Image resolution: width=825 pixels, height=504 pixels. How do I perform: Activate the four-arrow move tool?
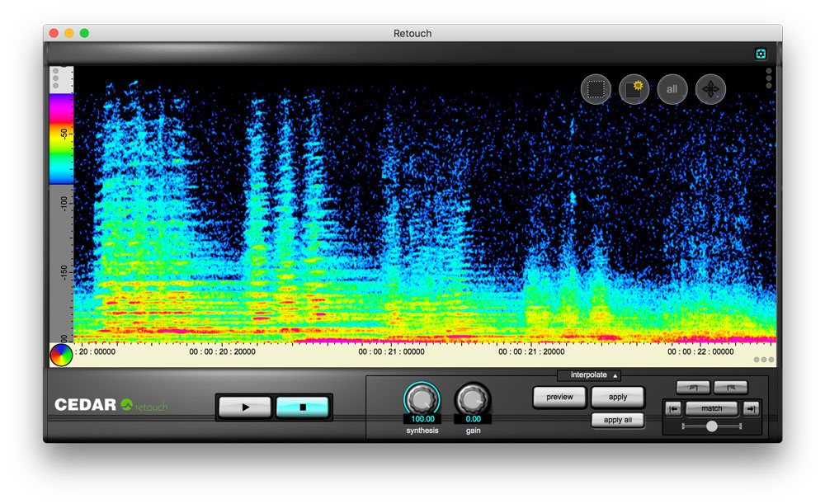[x=711, y=89]
